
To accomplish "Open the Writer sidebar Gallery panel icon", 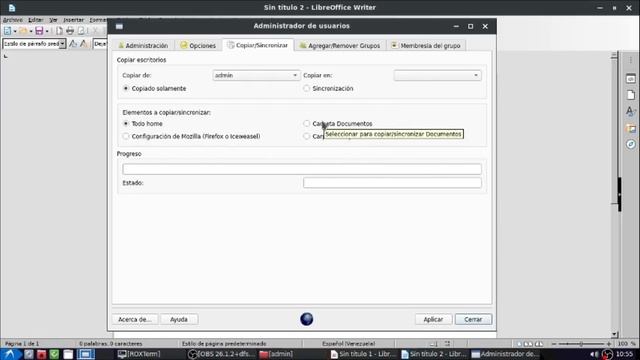I will pyautogui.click(x=631, y=128).
